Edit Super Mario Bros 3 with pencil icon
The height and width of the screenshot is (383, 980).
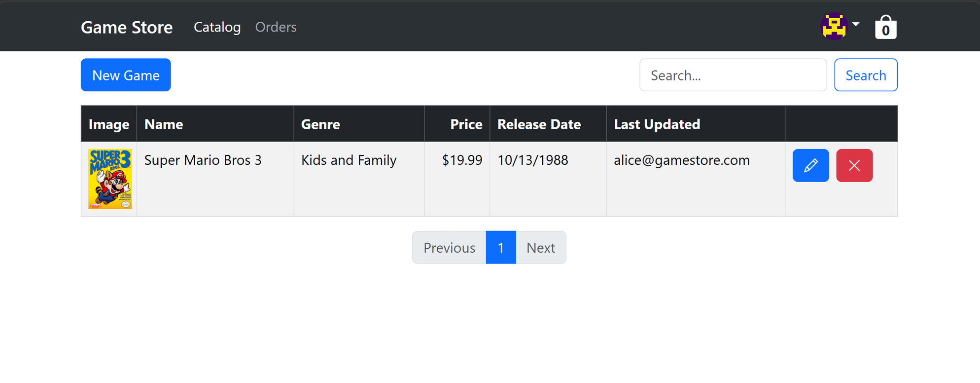810,165
